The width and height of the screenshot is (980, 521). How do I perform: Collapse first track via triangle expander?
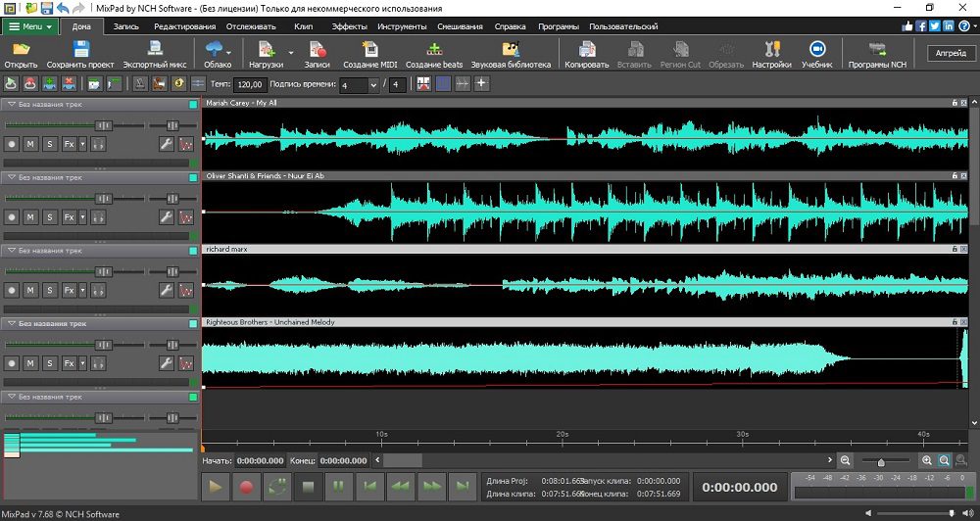(11, 105)
